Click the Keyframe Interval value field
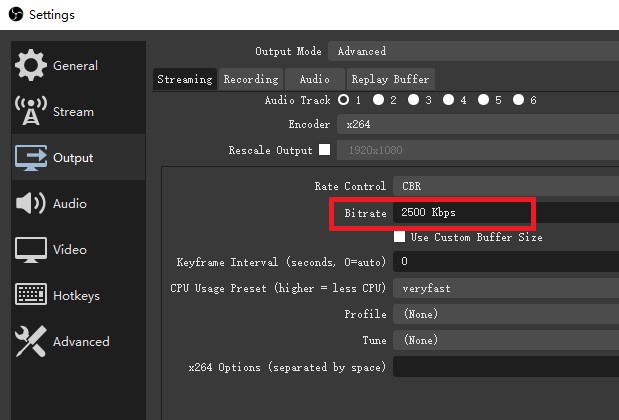619x420 pixels. pyautogui.click(x=506, y=261)
